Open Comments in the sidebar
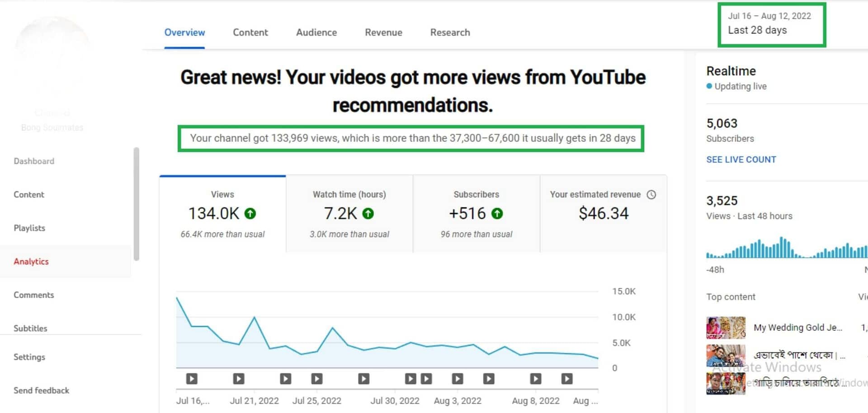This screenshot has height=413, width=868. coord(34,295)
